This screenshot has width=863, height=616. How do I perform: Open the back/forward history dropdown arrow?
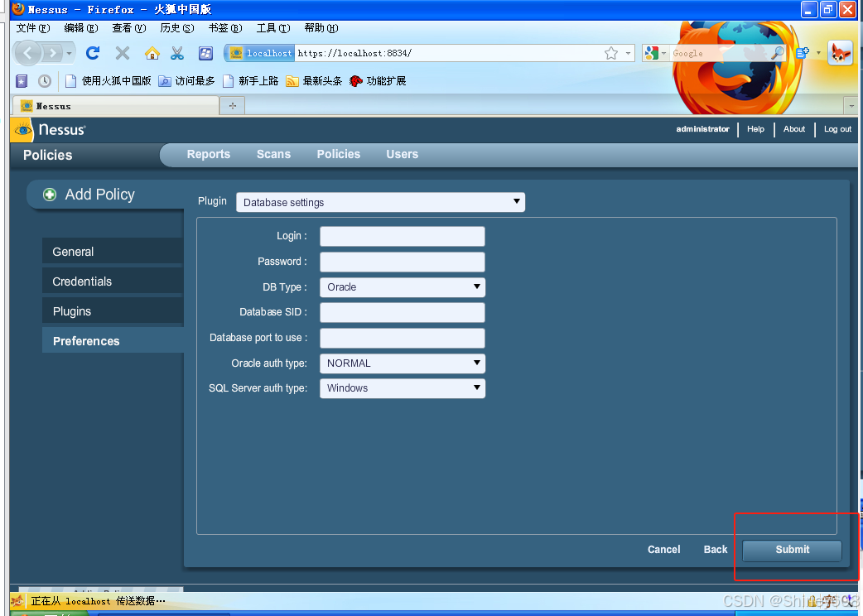click(x=70, y=53)
